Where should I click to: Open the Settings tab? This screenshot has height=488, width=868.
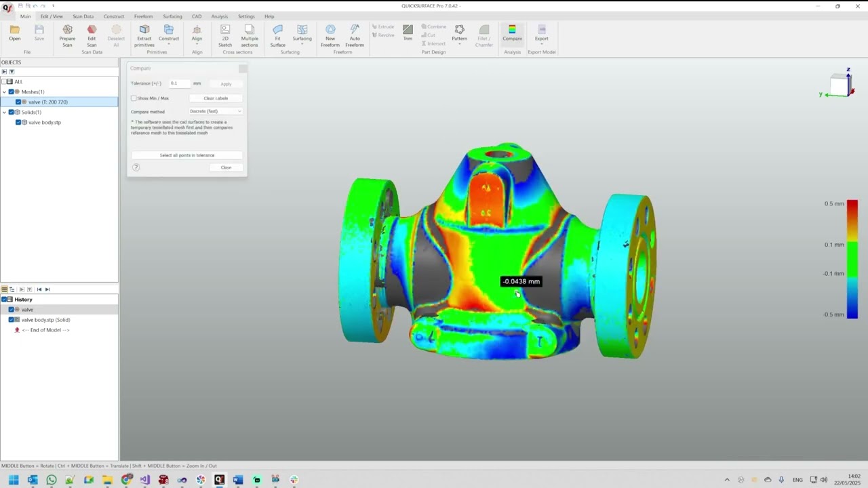coord(246,16)
